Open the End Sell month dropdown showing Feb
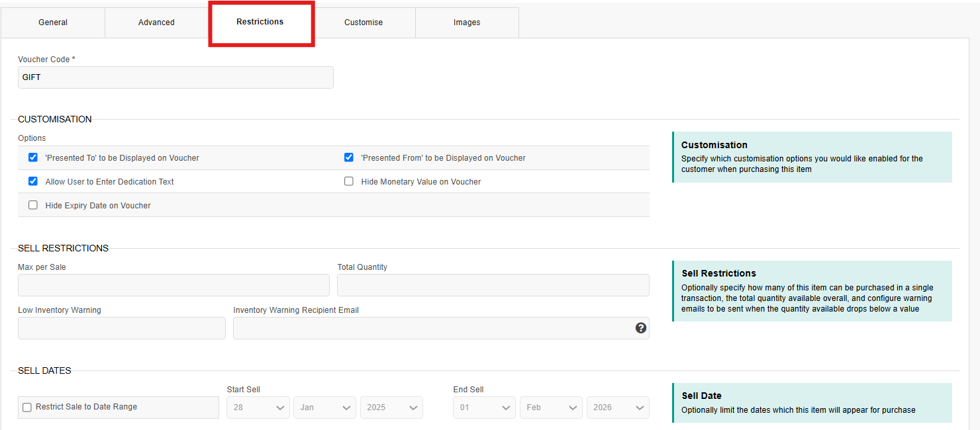Viewport: 980px width, 430px height. click(x=552, y=408)
